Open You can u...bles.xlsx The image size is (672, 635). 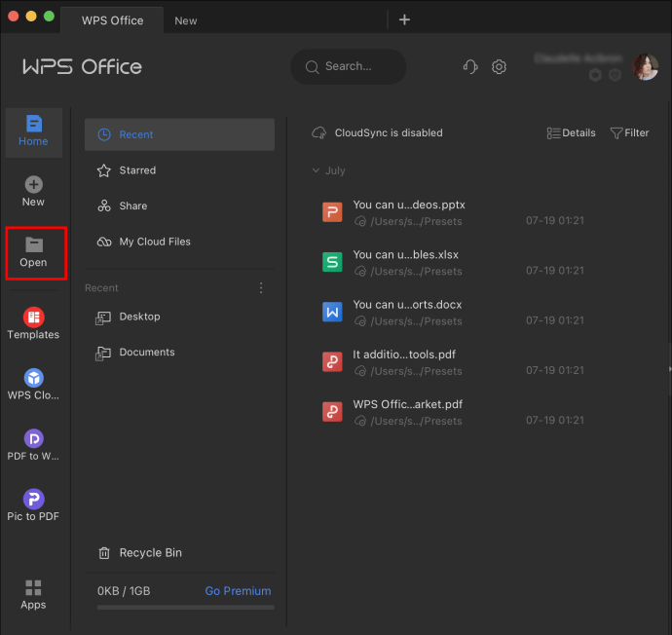click(x=405, y=255)
